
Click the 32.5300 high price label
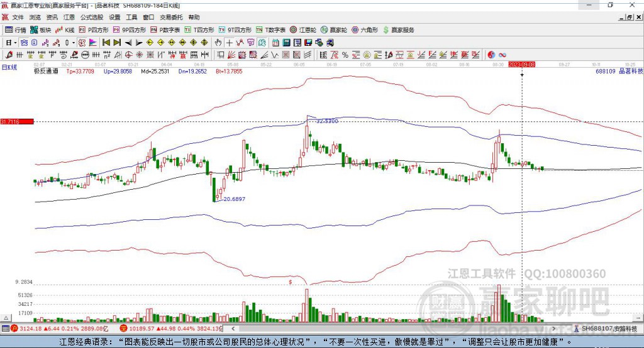pos(327,121)
